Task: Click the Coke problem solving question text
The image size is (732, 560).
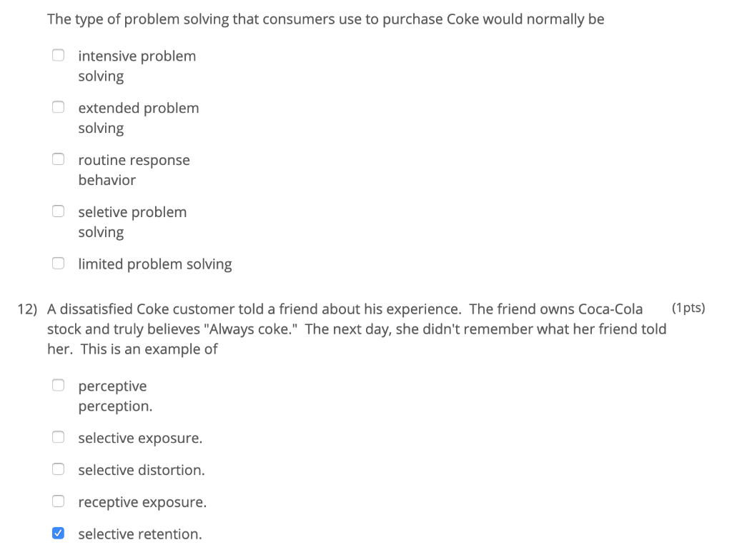Action: (x=325, y=19)
